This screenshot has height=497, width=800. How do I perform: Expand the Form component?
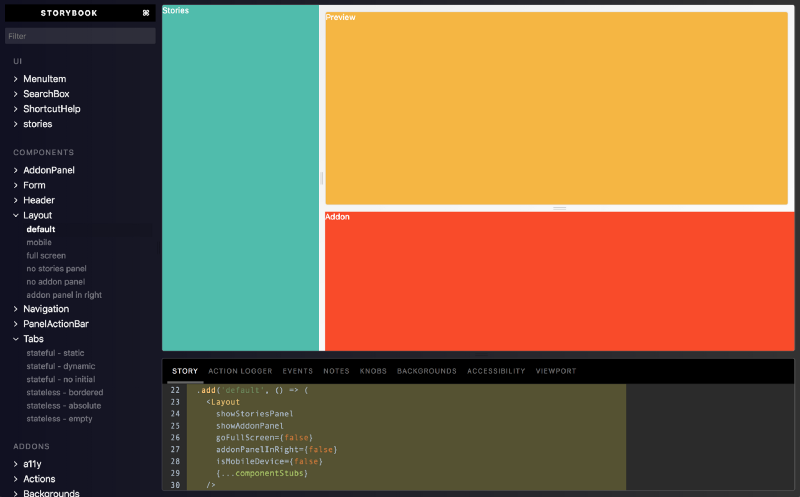point(34,185)
